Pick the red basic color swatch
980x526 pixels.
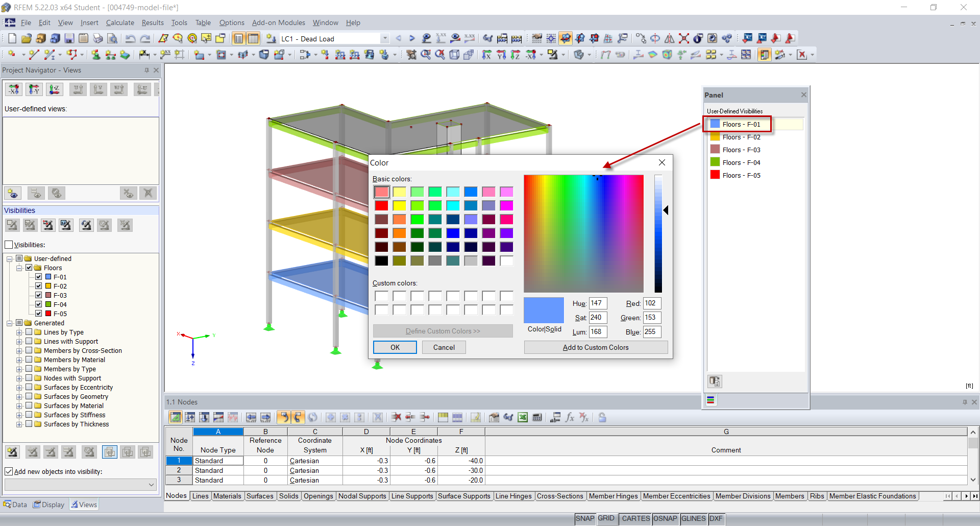tap(382, 205)
